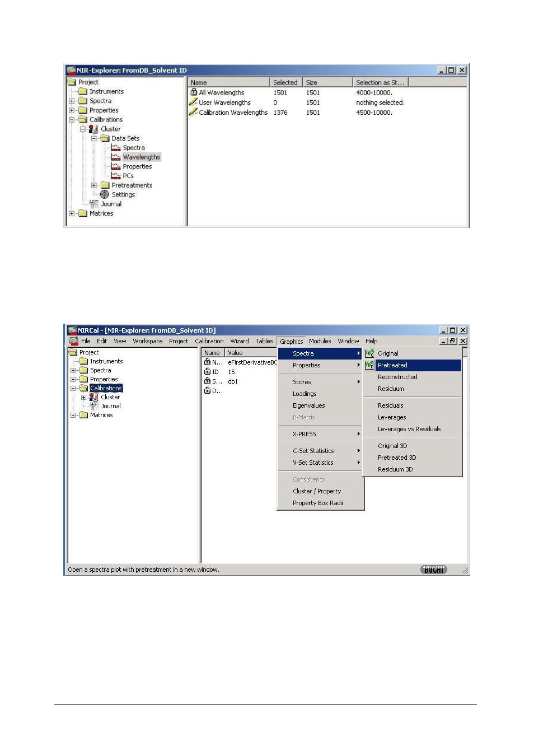The height and width of the screenshot is (756, 534).
Task: Expand the Matrices node in the NIR-Explorer window tree
Action: 72,213
